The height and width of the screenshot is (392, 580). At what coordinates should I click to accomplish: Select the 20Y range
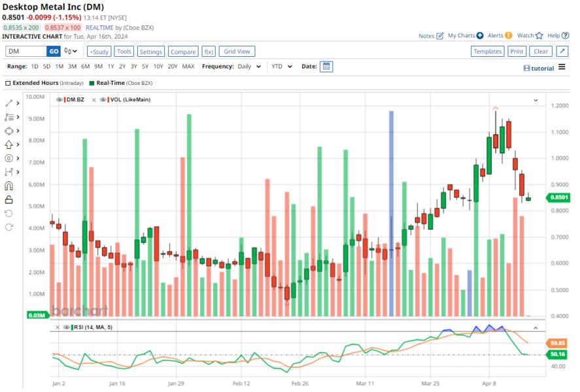point(173,67)
